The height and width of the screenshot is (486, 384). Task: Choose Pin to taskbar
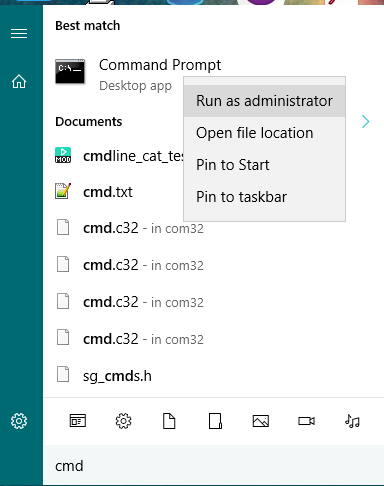(264, 197)
